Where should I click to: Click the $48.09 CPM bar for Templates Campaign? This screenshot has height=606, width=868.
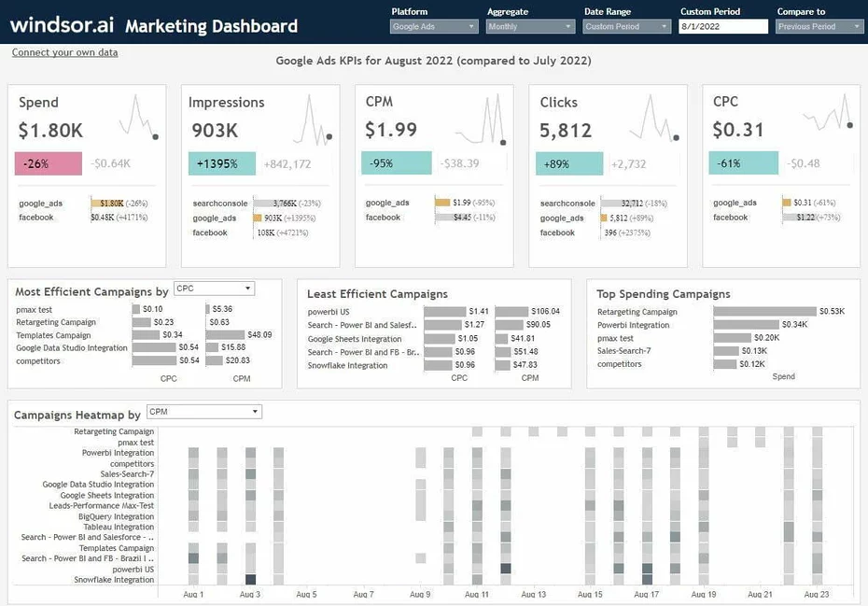click(x=225, y=334)
